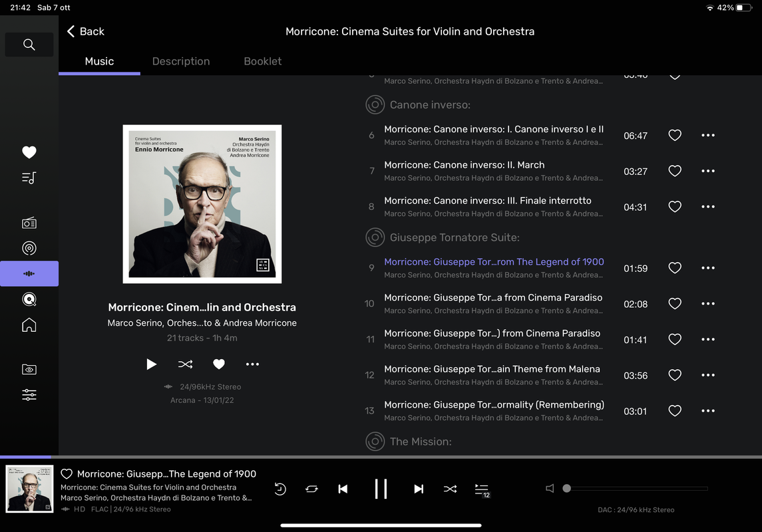Viewport: 762px width, 532px height.
Task: Seek on the track progress bar
Action: [381, 458]
